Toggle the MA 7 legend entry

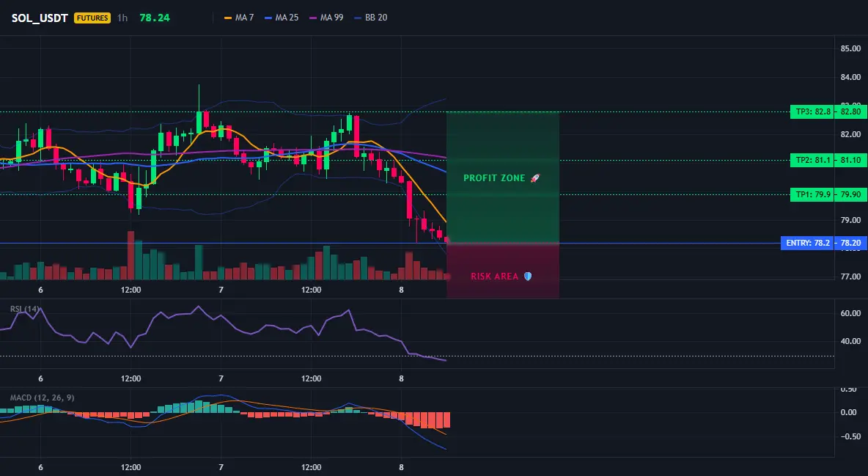tap(238, 18)
